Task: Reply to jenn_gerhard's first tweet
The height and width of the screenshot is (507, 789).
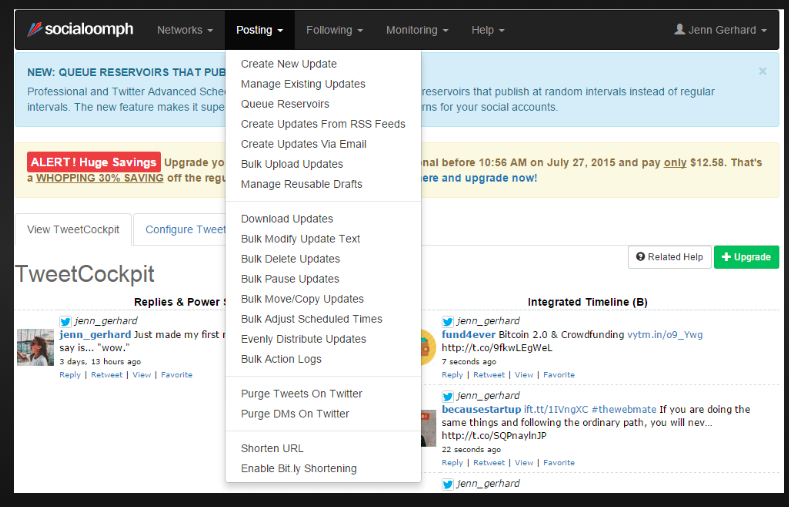Action: (x=69, y=375)
